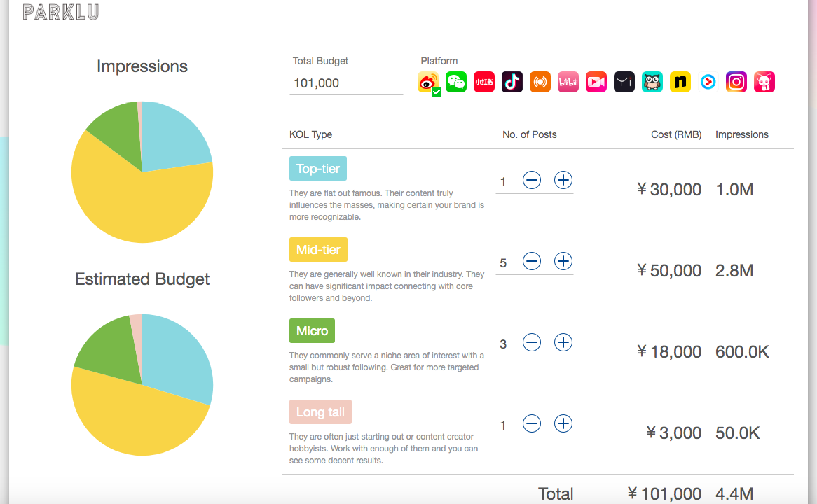817x504 pixels.
Task: Click the Top-tier KOL type label
Action: point(318,169)
